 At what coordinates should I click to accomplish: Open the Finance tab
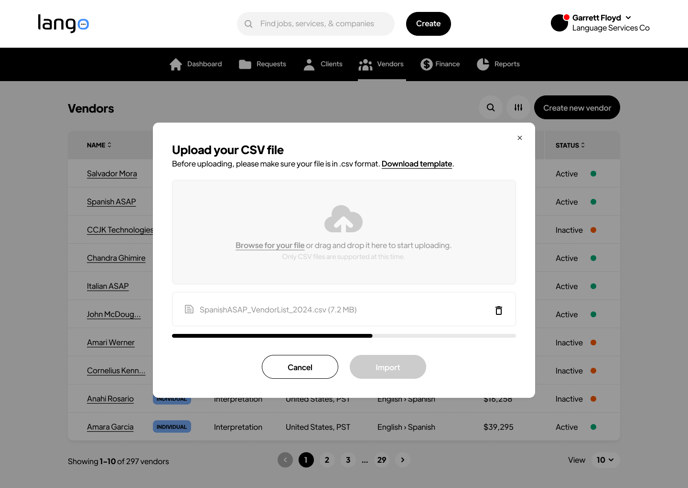440,64
